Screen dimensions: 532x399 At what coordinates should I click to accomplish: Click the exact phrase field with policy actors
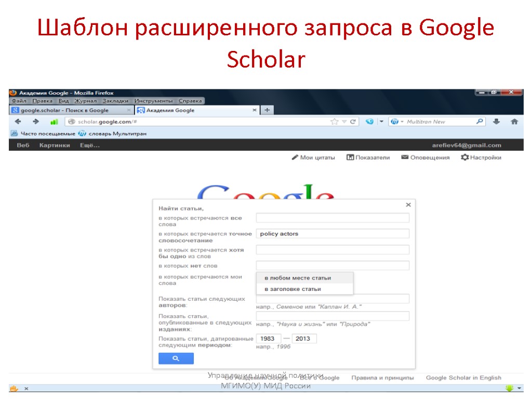[x=332, y=233]
